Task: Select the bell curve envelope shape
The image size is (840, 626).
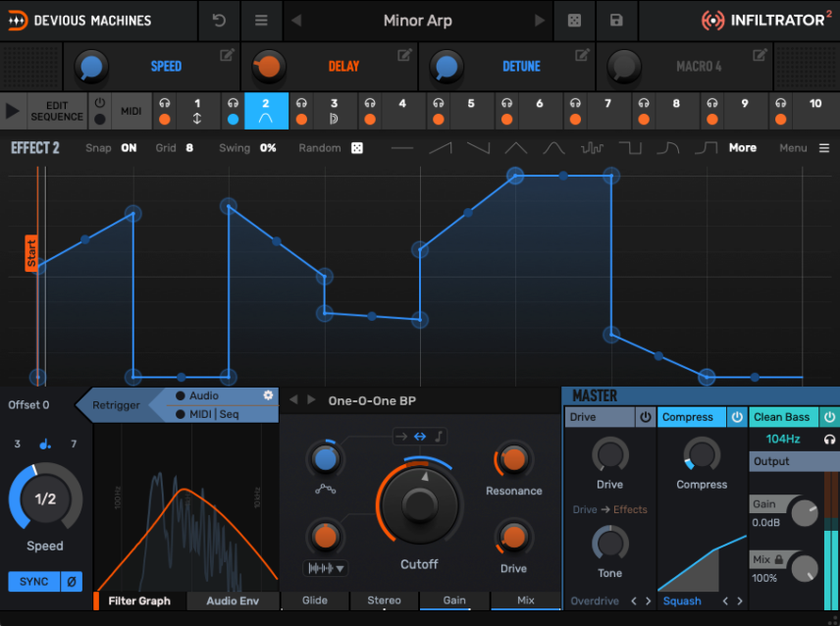Action: (553, 148)
